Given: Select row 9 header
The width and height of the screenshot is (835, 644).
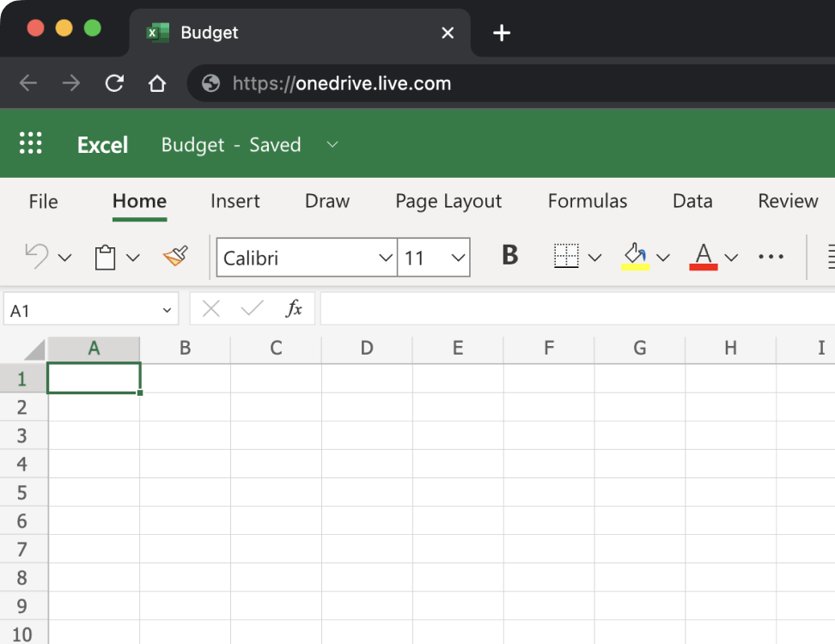Looking at the screenshot, I should point(23,605).
